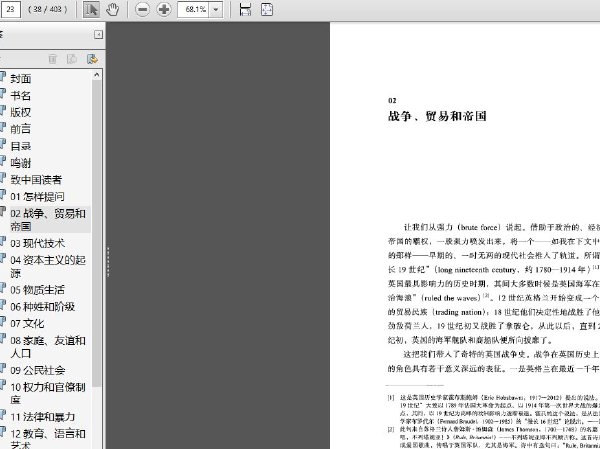Open chapter 07 文化
Image resolution: width=600 pixels, height=449 pixels.
(27, 323)
